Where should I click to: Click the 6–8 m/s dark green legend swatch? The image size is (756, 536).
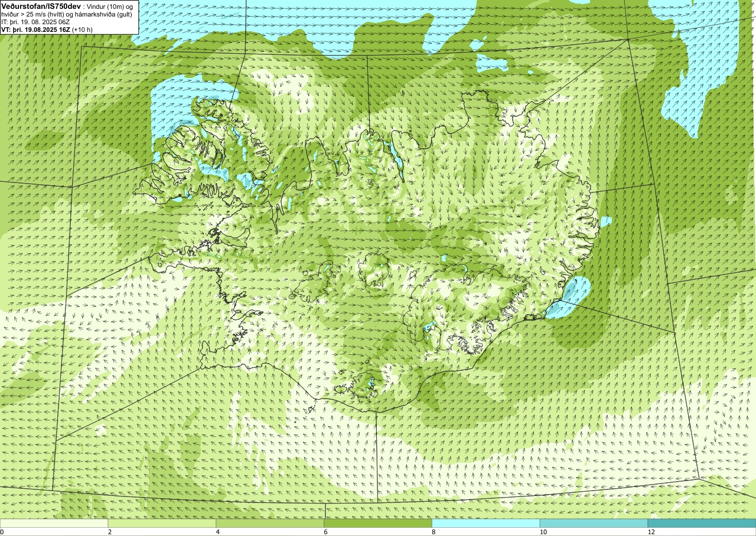click(x=378, y=523)
